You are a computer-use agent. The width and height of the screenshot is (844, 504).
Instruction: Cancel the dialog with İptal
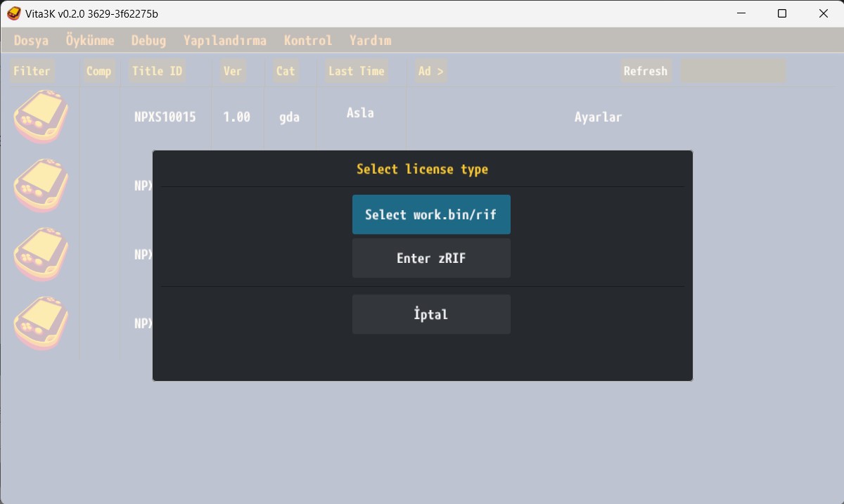click(431, 314)
